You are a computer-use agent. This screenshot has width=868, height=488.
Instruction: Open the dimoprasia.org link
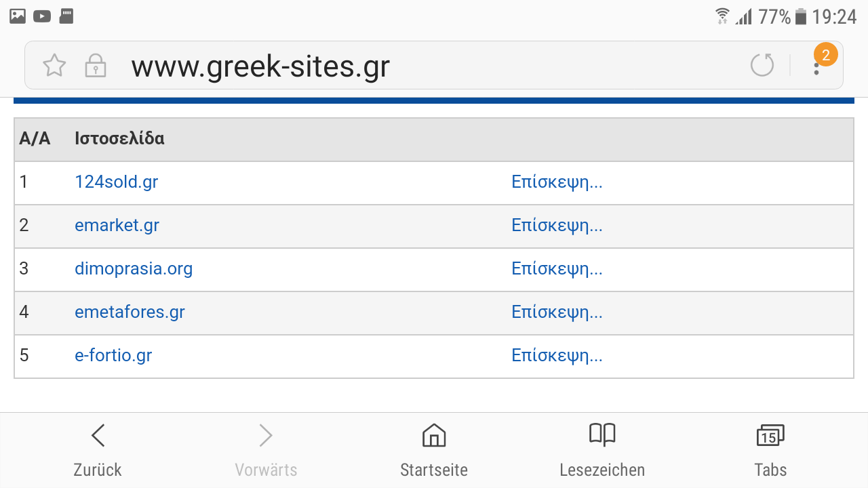click(x=134, y=269)
